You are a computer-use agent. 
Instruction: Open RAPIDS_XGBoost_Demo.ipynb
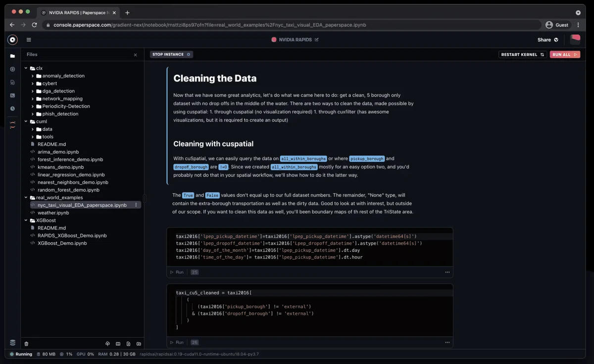(x=72, y=235)
